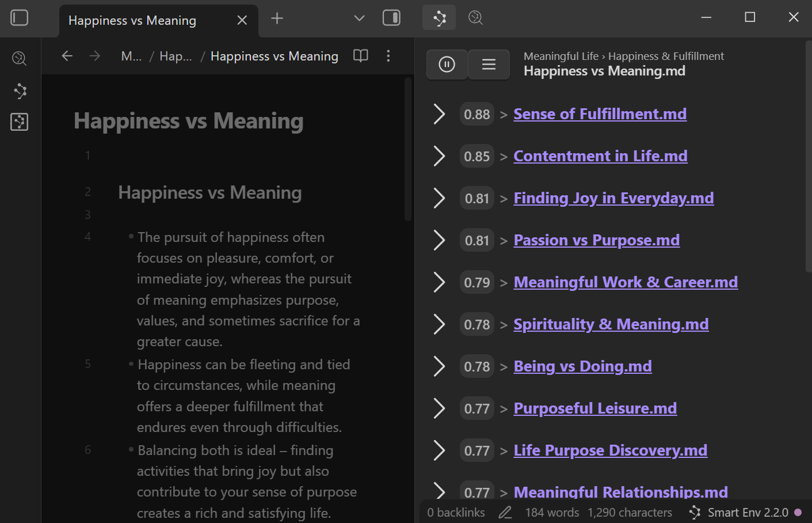This screenshot has width=812, height=523.
Task: Switch to reading view book icon
Action: click(x=361, y=56)
